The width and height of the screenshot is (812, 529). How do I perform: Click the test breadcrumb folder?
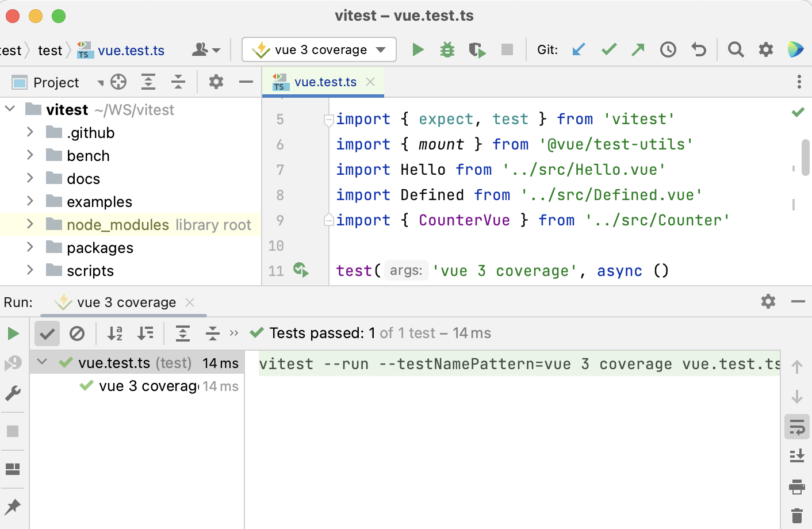point(50,51)
